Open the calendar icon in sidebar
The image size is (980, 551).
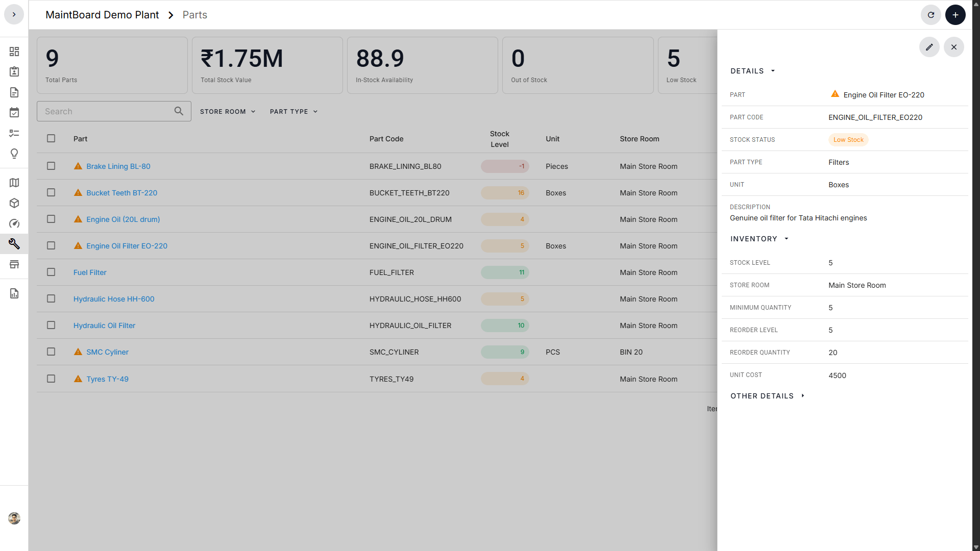[x=14, y=112]
